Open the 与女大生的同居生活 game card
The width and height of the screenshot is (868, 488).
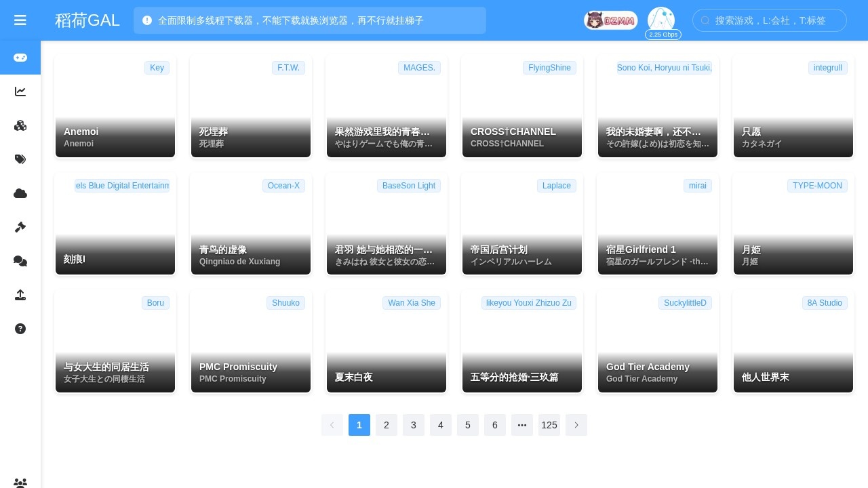(115, 342)
